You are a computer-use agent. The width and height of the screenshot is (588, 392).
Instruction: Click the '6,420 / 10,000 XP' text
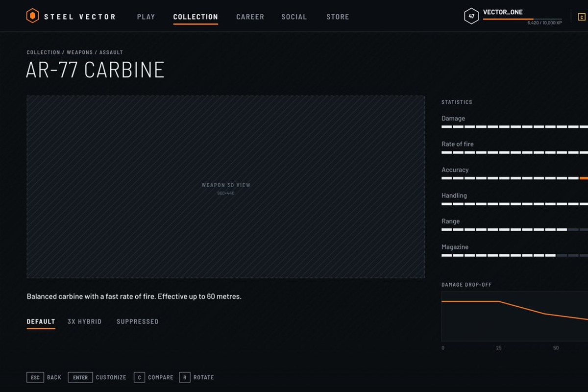click(x=544, y=23)
